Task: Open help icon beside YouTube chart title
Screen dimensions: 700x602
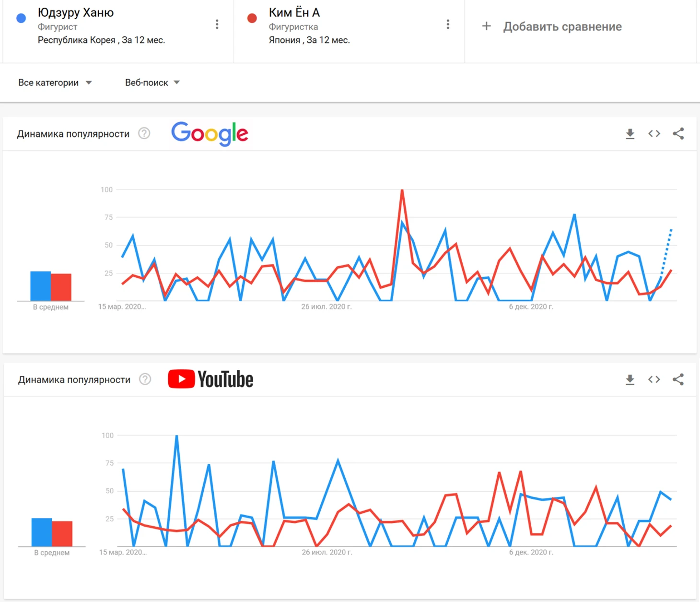Action: [145, 379]
